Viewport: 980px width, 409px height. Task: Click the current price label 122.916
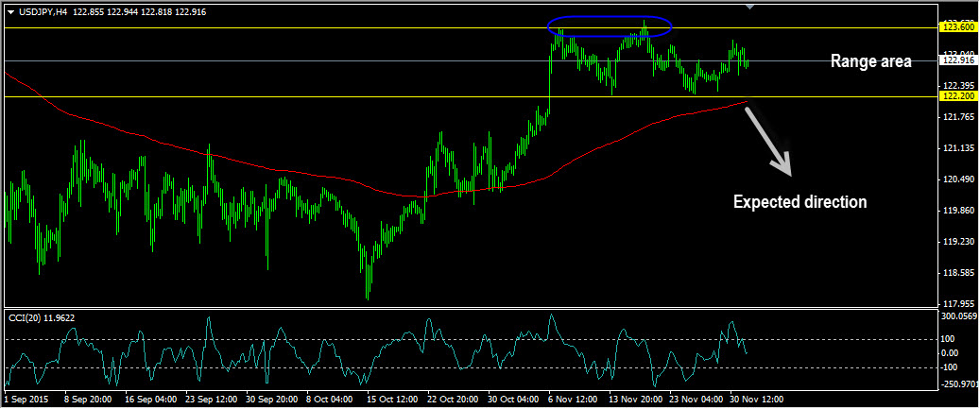pyautogui.click(x=958, y=60)
